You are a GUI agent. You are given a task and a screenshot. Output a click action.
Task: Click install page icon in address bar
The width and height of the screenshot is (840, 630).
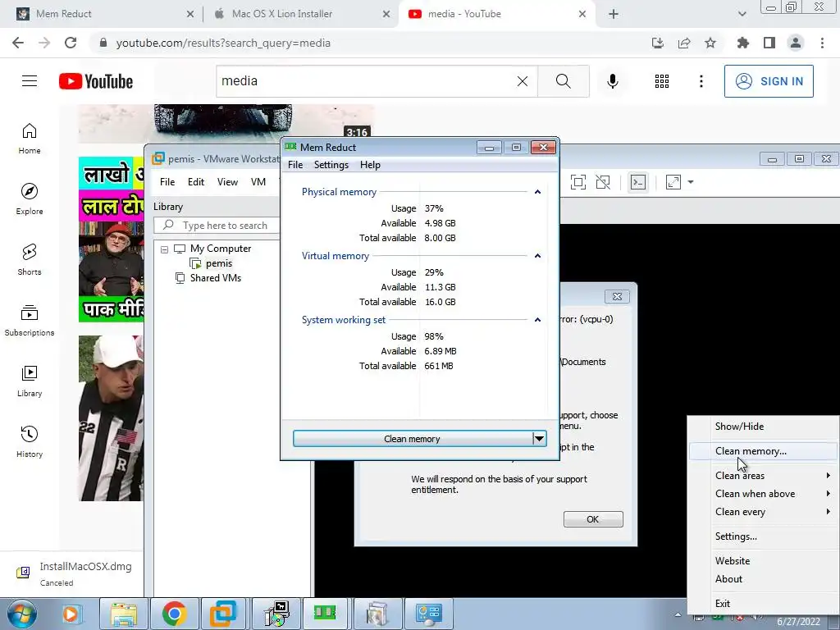pyautogui.click(x=658, y=43)
